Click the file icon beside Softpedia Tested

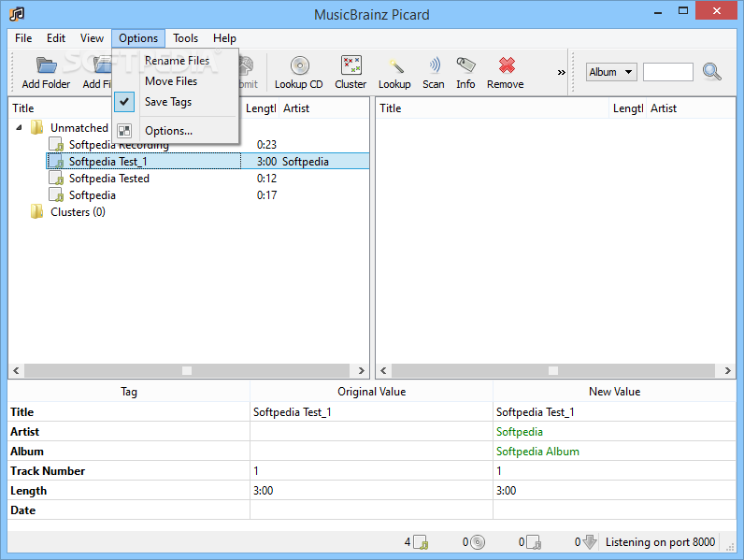point(56,178)
